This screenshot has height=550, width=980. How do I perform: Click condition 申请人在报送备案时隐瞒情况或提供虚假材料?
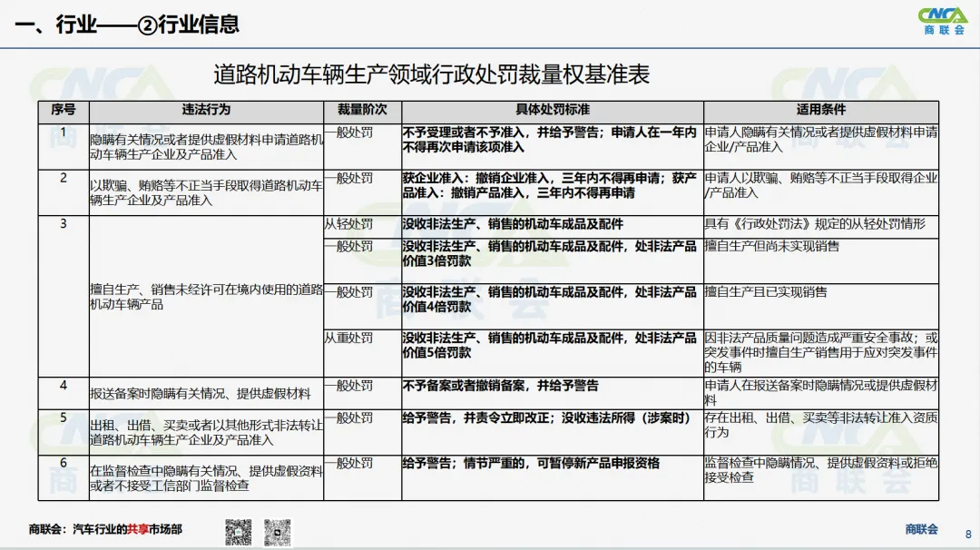821,392
